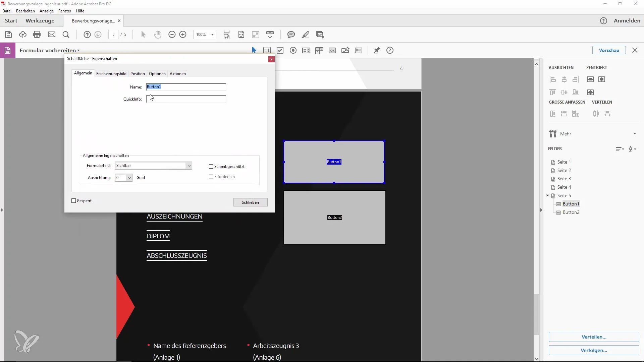Select Seite 3 in the fields tree
The image size is (644, 362).
564,179
